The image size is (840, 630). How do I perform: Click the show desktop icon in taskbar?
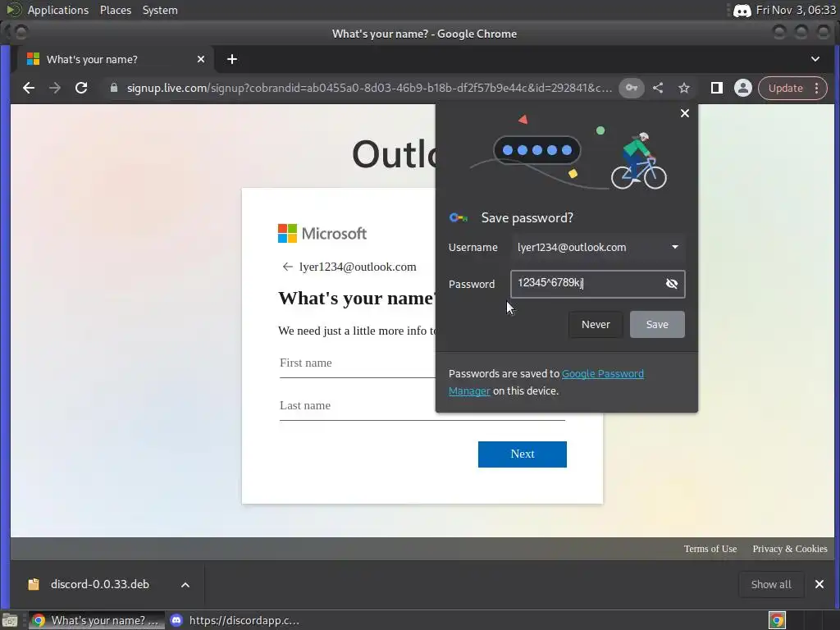[x=10, y=620]
